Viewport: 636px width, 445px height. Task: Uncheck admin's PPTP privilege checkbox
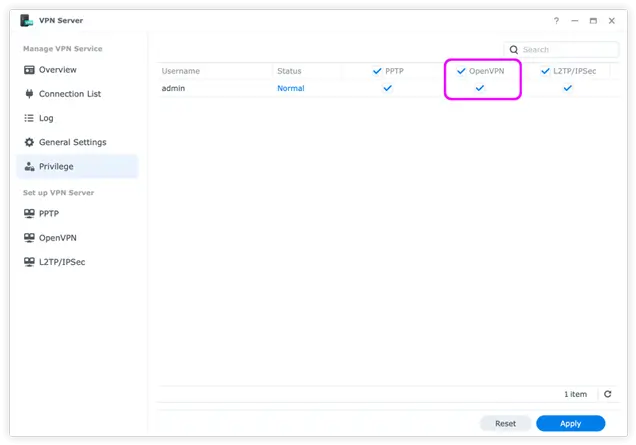pyautogui.click(x=388, y=88)
